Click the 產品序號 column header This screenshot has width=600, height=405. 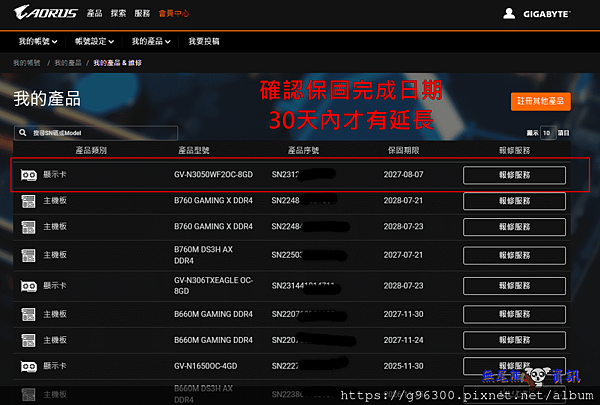tap(303, 150)
